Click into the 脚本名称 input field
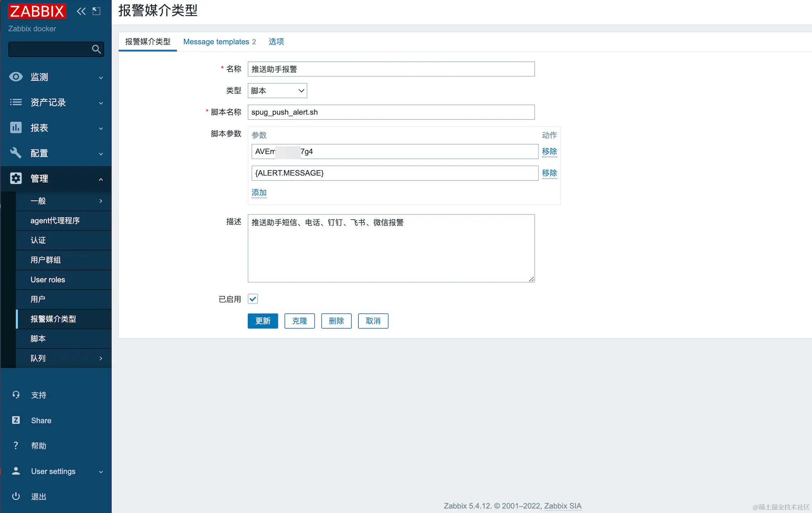 (391, 112)
